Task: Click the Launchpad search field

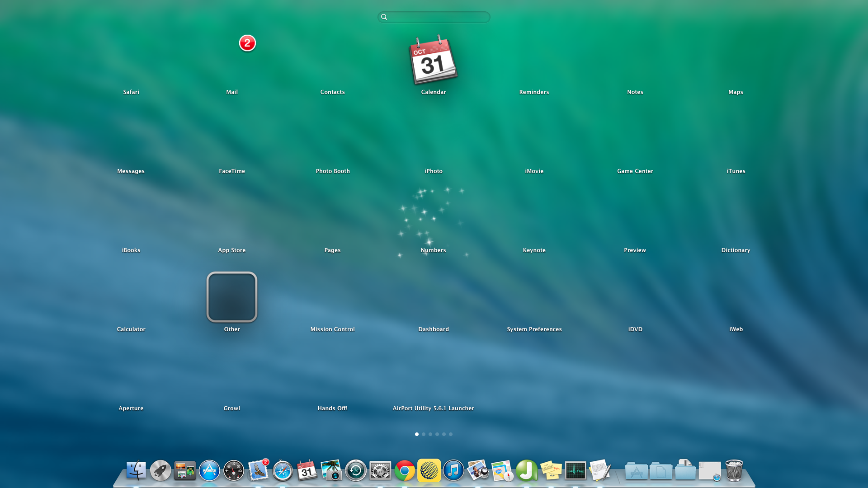Action: click(434, 17)
